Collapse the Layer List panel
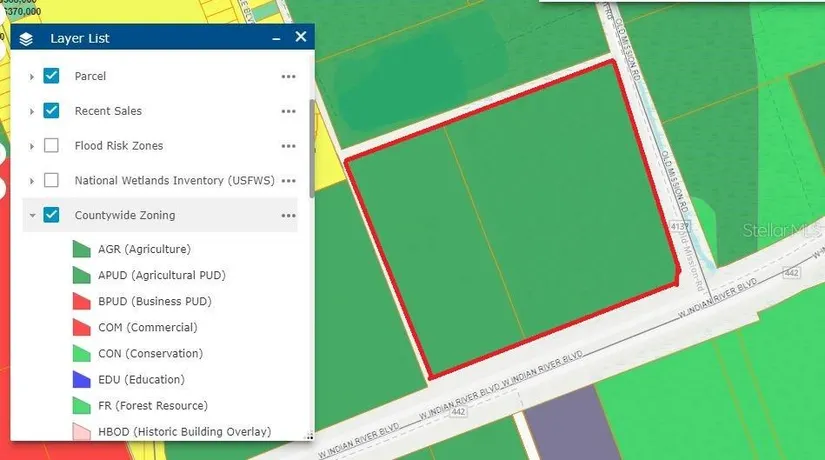Viewport: 825px width, 460px height. tap(276, 38)
